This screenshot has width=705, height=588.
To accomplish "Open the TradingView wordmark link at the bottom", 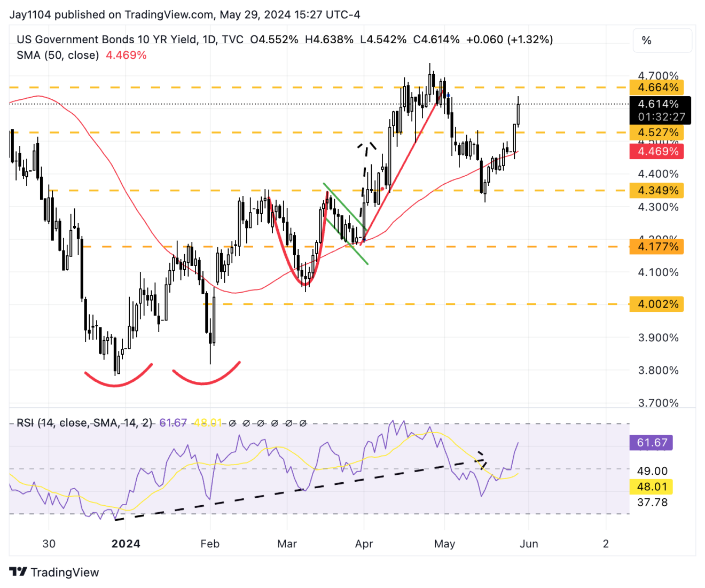I will click(x=65, y=573).
